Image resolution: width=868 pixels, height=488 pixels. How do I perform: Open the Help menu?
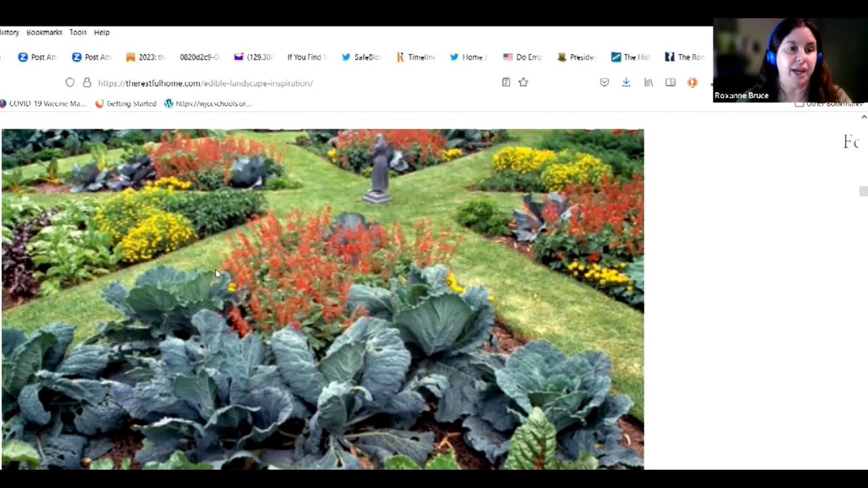[102, 33]
